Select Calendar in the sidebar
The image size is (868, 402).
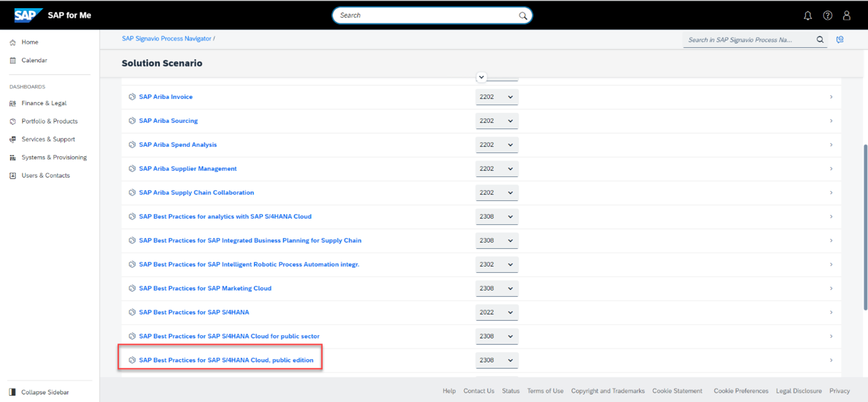pyautogui.click(x=34, y=60)
